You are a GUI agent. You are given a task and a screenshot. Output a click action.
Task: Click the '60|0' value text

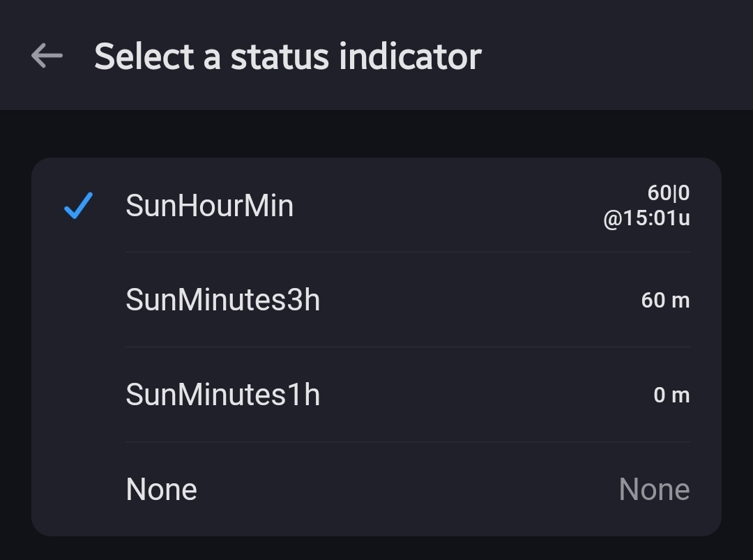[x=668, y=192]
